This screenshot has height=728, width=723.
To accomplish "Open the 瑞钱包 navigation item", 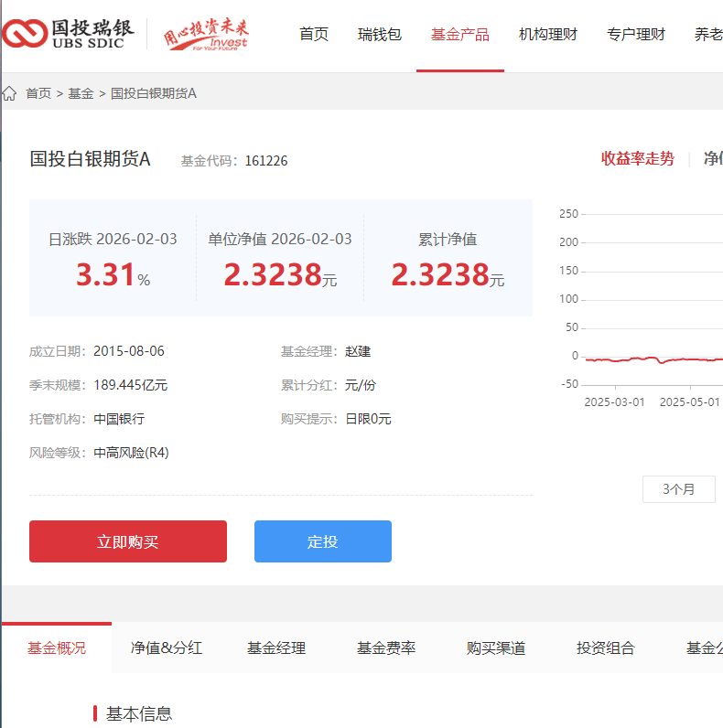I will [x=380, y=35].
